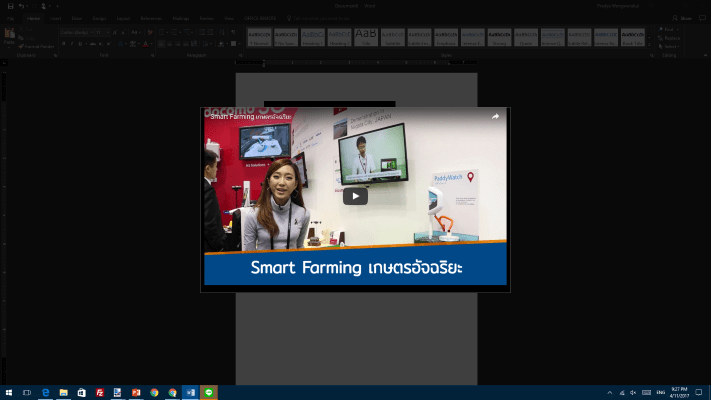Open PowerPoint from the taskbar
Viewport: 711px width, 400px height.
click(x=136, y=392)
